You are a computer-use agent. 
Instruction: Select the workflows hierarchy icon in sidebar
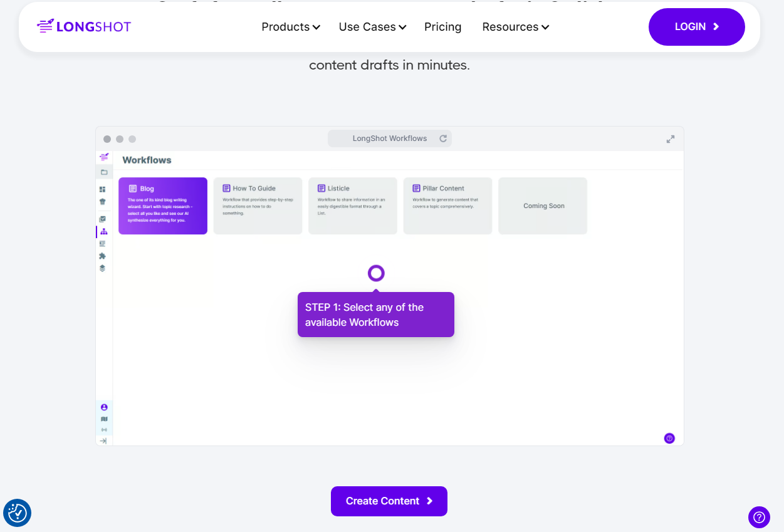click(x=103, y=231)
